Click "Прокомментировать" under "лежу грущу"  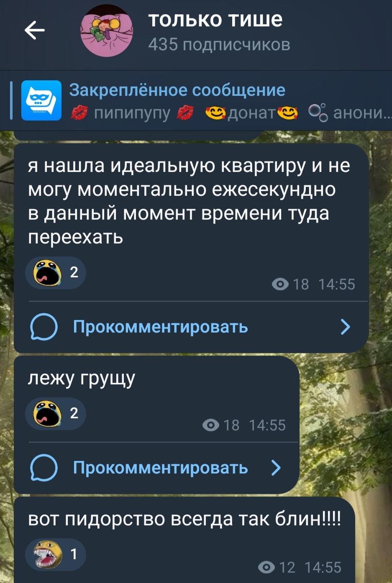pos(160,468)
